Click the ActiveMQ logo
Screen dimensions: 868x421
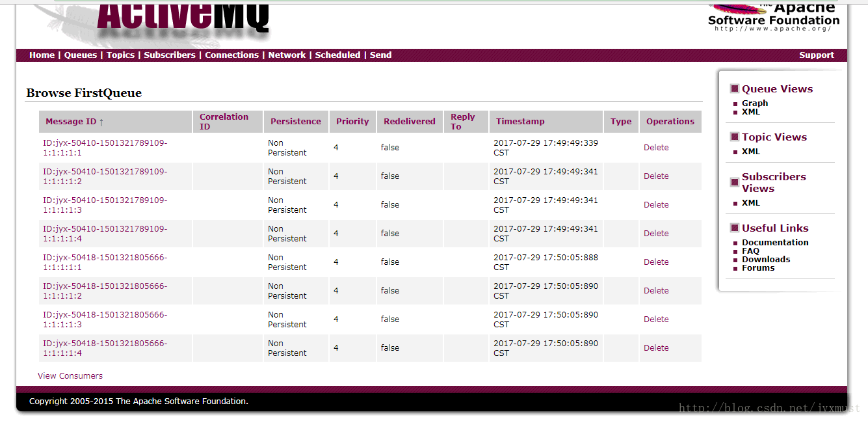pos(183,18)
